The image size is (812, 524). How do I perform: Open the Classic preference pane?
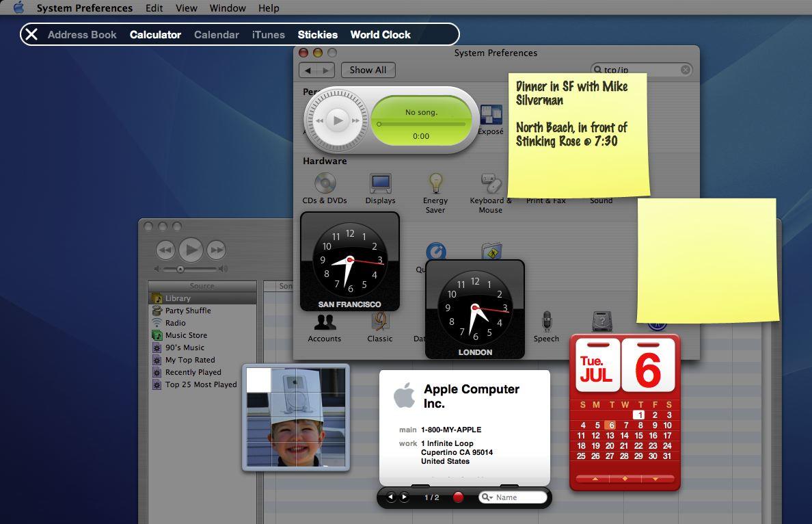pyautogui.click(x=380, y=328)
